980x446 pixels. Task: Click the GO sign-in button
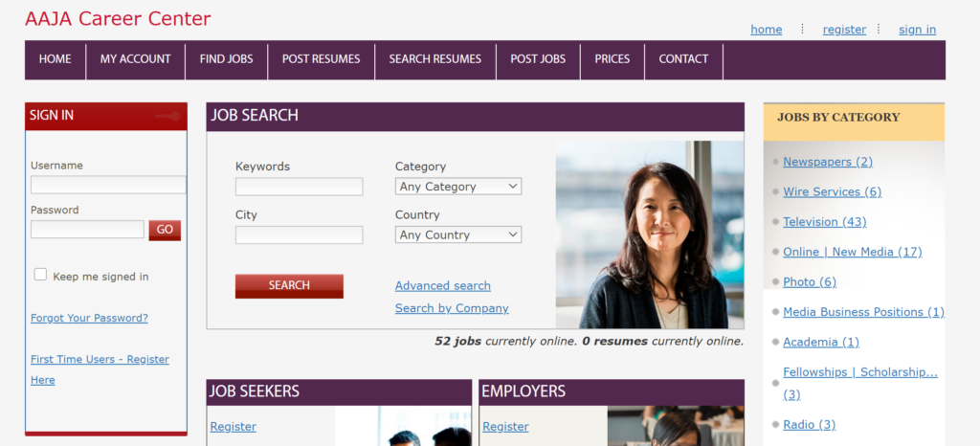[165, 230]
